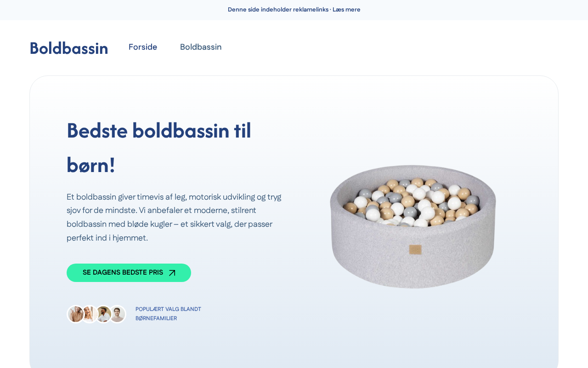Open the Boldbassin site logo
Viewport: 588px width, 368px height.
coord(69,48)
